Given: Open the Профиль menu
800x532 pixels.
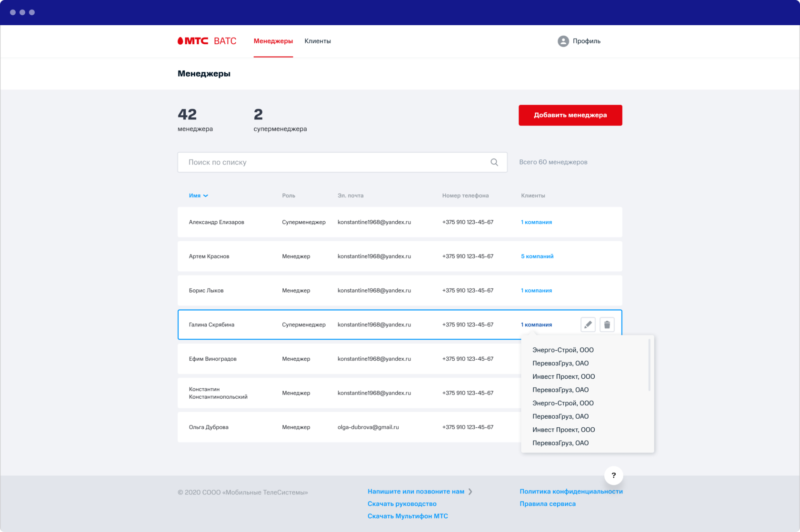Looking at the screenshot, I should click(x=586, y=41).
